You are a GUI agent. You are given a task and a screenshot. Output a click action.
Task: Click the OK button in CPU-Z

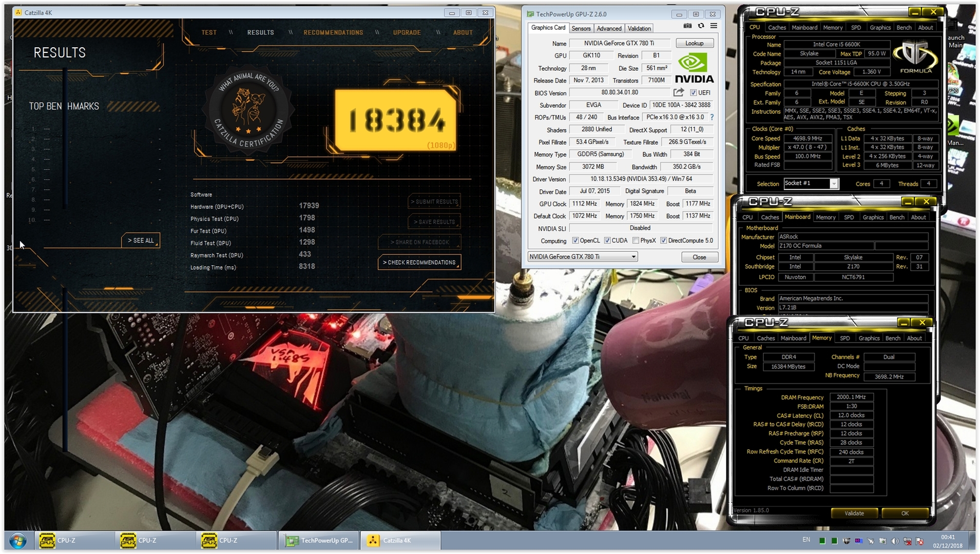(905, 513)
